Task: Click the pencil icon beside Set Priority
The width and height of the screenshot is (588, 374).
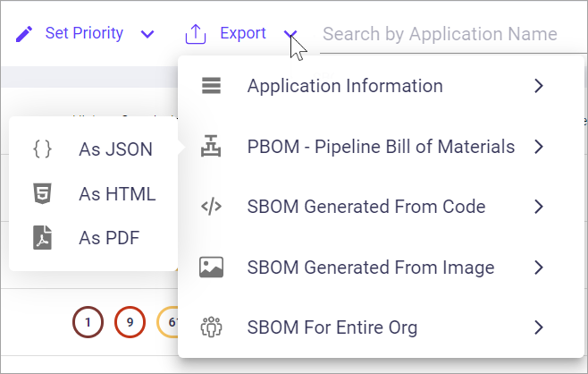Action: [24, 34]
